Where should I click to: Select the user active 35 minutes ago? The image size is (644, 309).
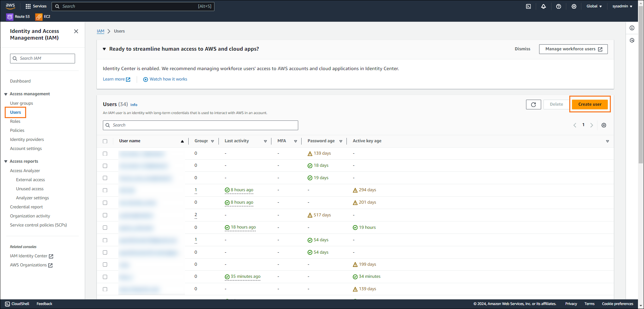(105, 277)
